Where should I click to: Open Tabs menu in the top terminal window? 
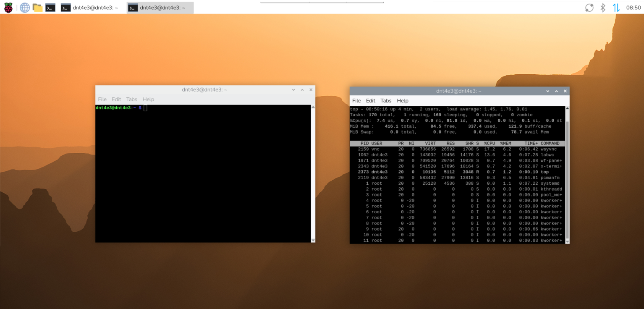click(x=386, y=101)
